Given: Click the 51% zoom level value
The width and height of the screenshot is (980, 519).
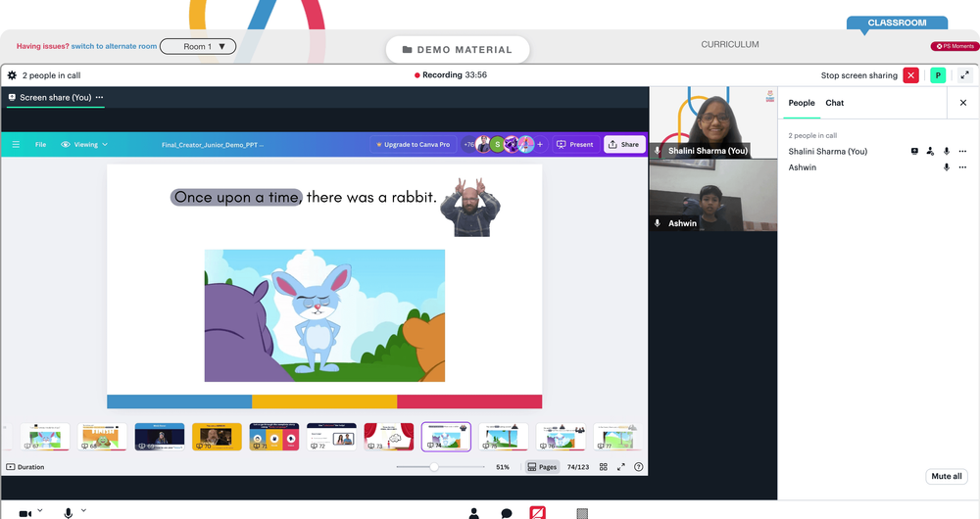Looking at the screenshot, I should 503,466.
